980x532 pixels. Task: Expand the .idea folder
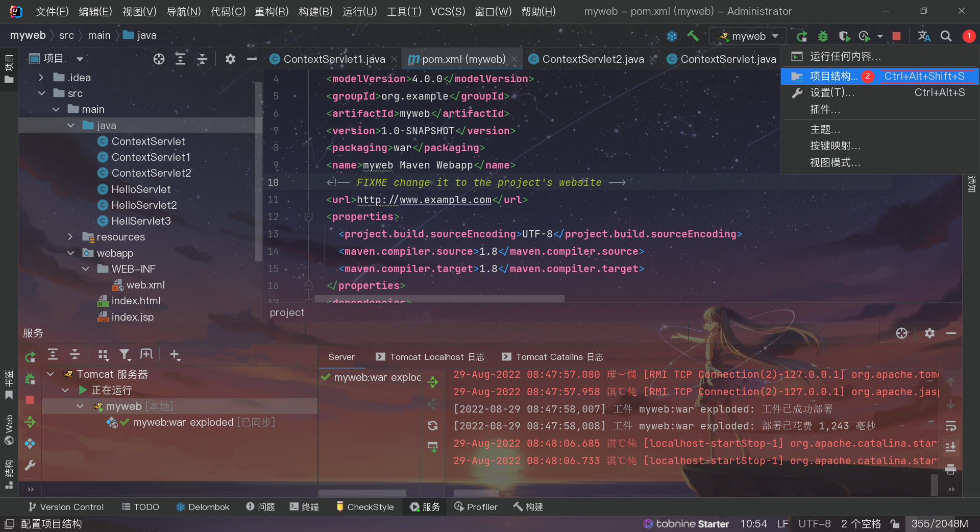coord(41,78)
